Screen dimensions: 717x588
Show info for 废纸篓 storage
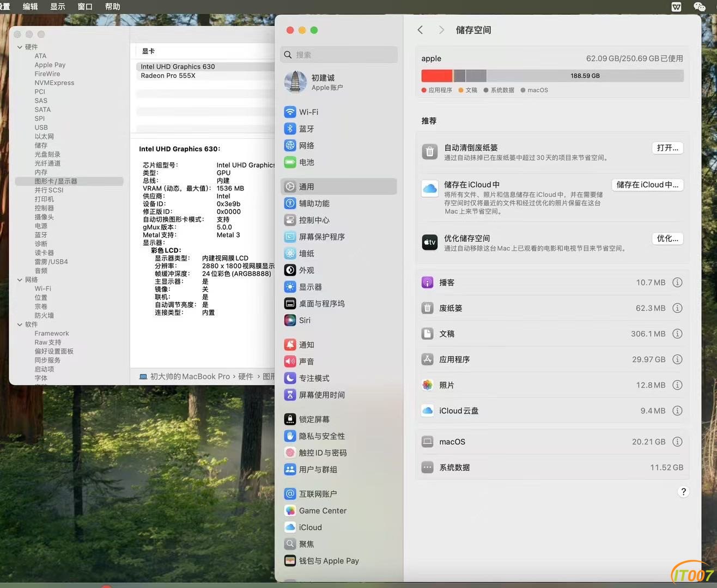point(677,308)
